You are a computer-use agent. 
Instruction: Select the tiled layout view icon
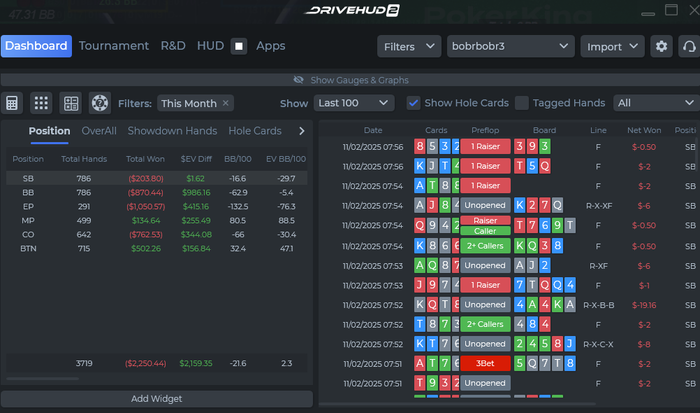[71, 103]
